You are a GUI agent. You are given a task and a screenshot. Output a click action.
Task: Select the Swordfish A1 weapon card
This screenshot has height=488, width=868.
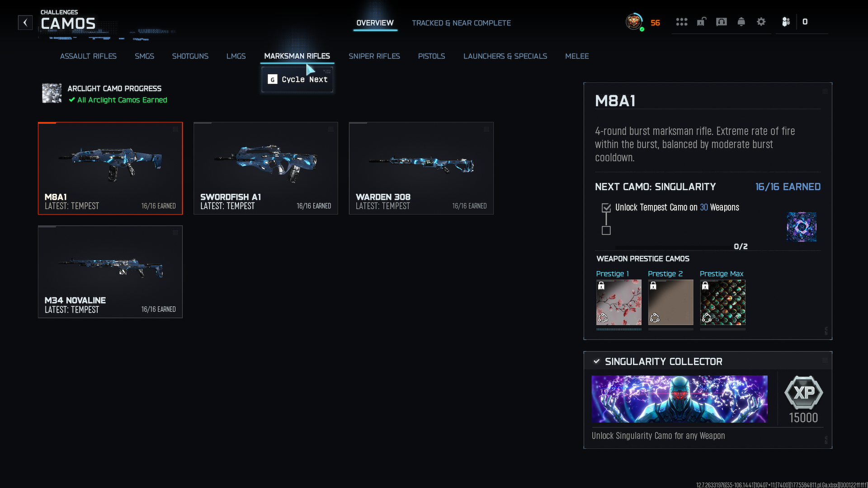(x=265, y=168)
